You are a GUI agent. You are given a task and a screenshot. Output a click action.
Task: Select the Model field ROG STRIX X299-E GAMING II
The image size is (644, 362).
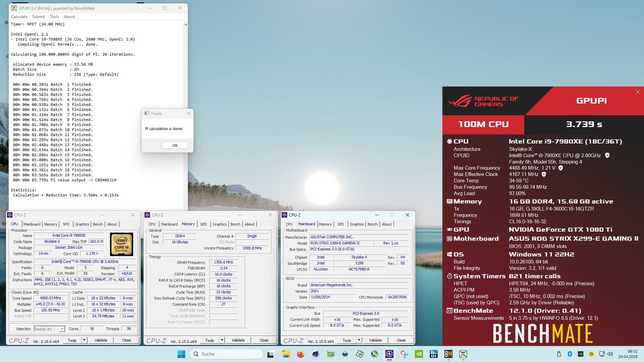(341, 243)
